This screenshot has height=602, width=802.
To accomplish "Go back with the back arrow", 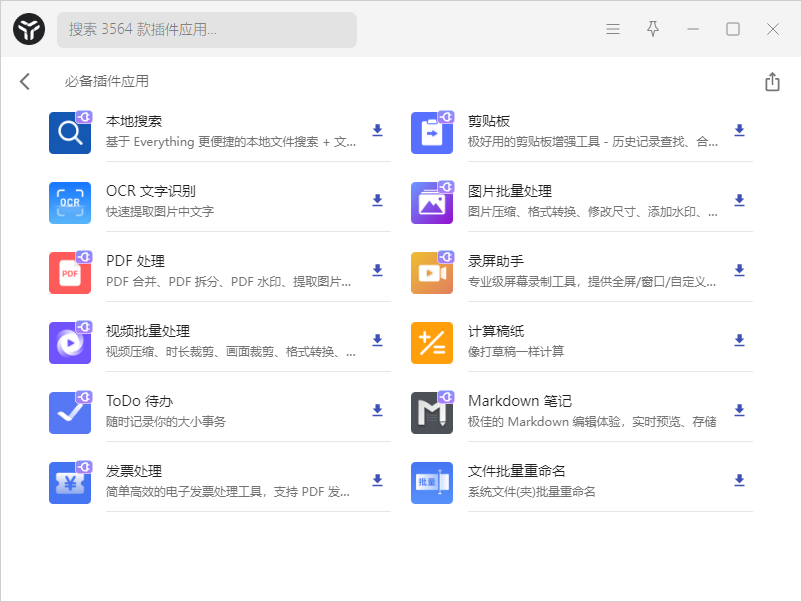I will (24, 81).
